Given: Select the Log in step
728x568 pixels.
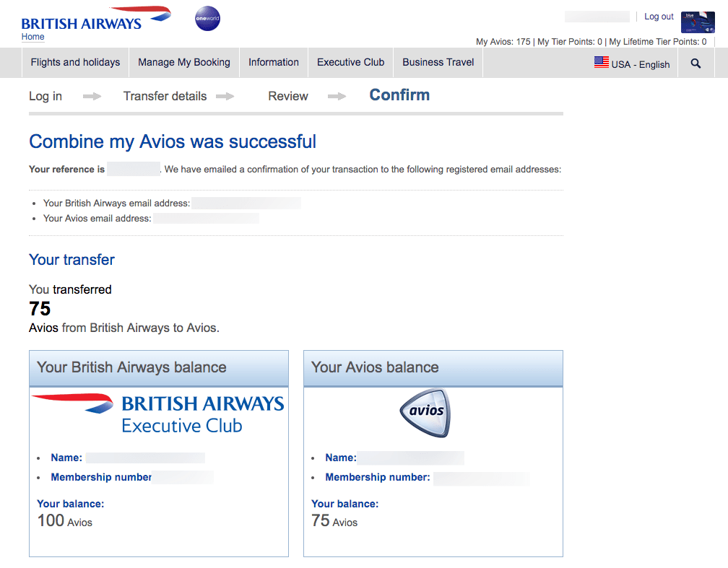Looking at the screenshot, I should (45, 96).
